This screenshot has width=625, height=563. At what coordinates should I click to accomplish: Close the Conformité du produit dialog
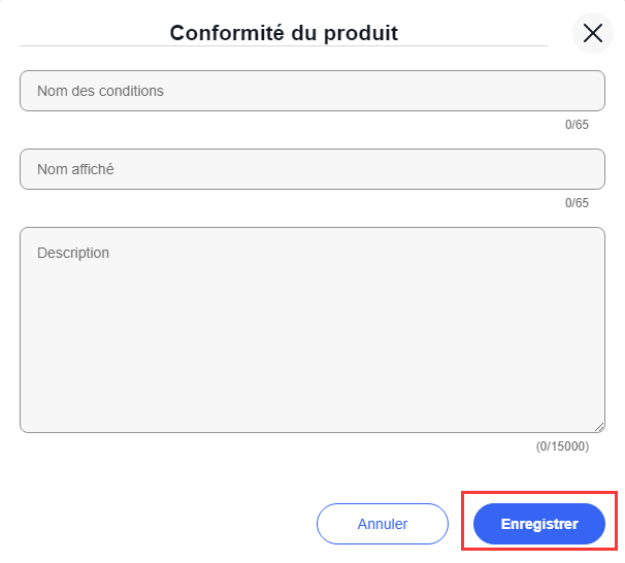coord(592,33)
